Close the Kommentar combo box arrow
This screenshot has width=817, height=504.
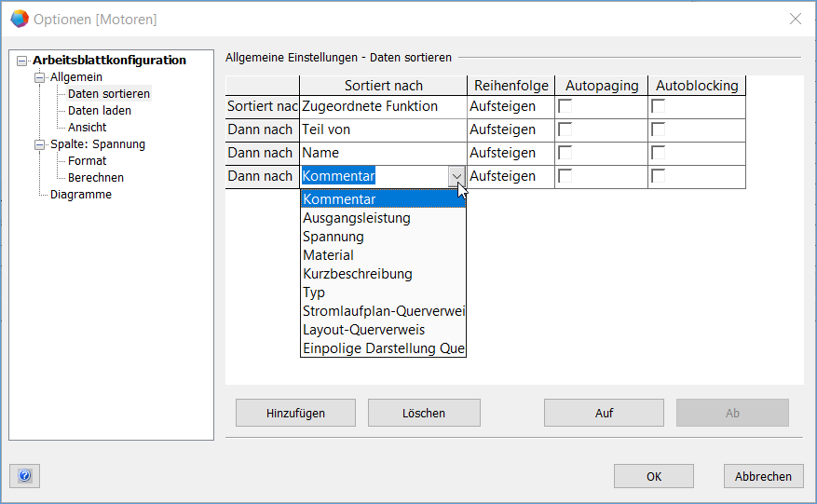(x=456, y=176)
